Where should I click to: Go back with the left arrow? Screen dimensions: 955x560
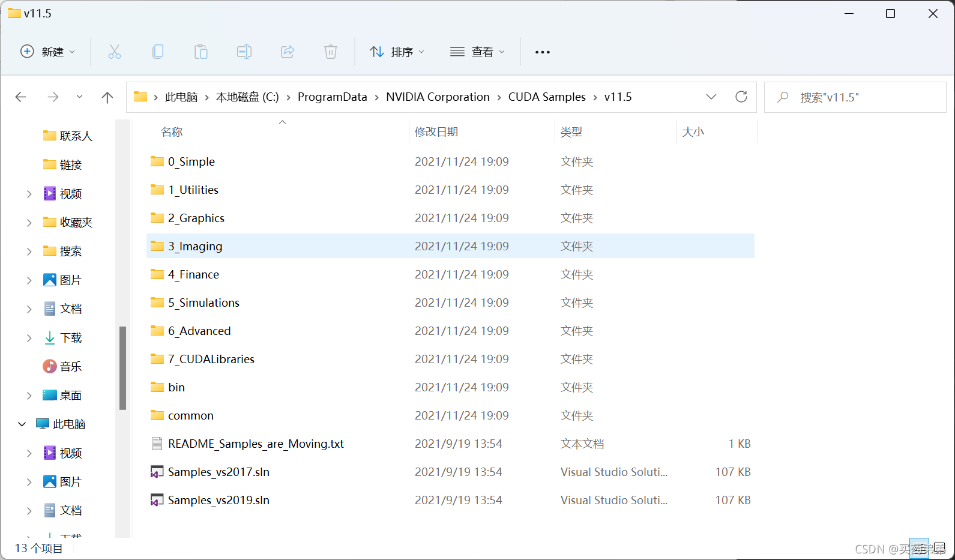(21, 97)
